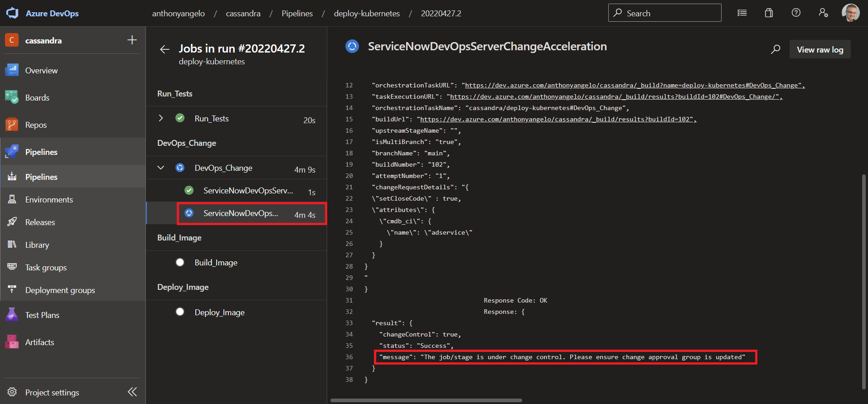Click the running icon beside ServiceNowDevOpsServerChangeAcceleration title

[352, 46]
